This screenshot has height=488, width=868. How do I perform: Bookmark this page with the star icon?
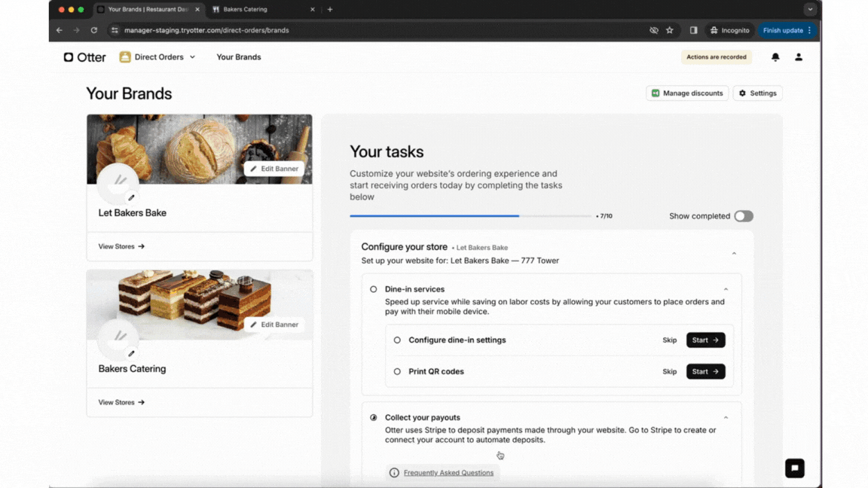(669, 30)
